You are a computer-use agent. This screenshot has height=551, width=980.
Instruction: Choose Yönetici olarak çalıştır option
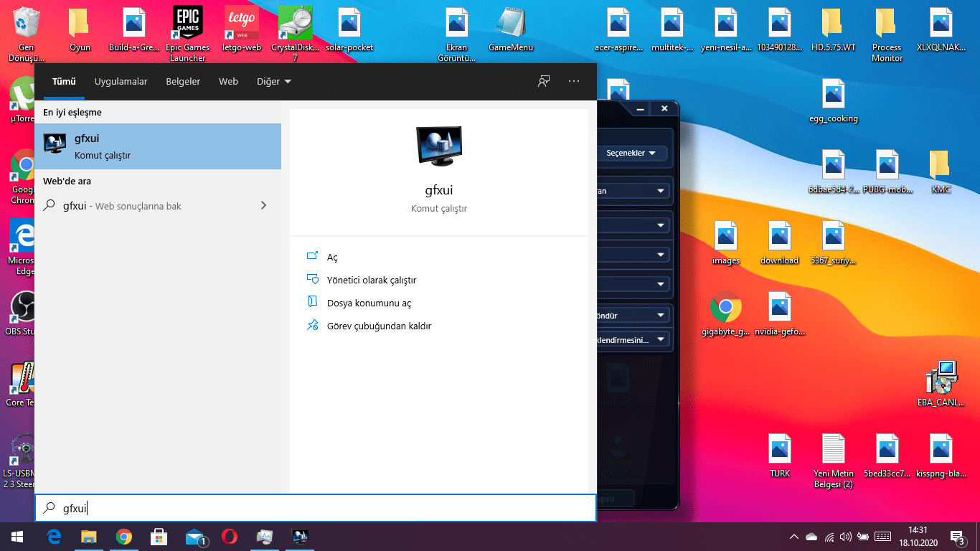(x=372, y=280)
